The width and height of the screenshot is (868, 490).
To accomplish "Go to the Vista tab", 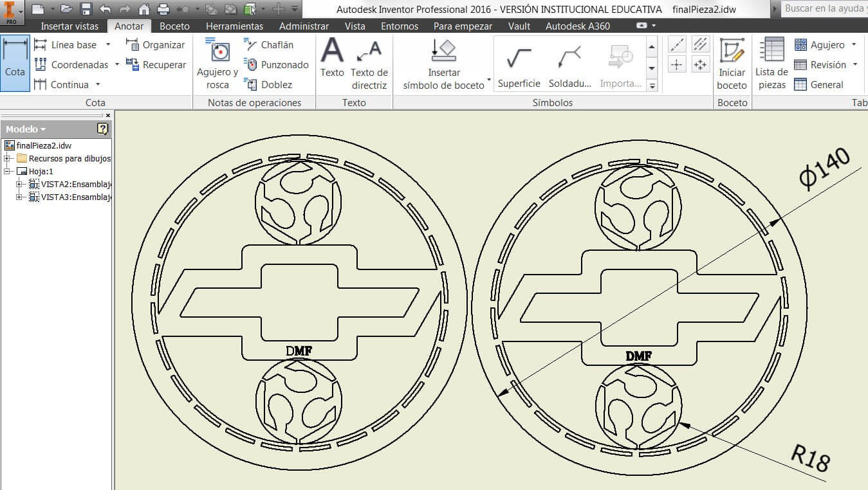I will pyautogui.click(x=355, y=26).
